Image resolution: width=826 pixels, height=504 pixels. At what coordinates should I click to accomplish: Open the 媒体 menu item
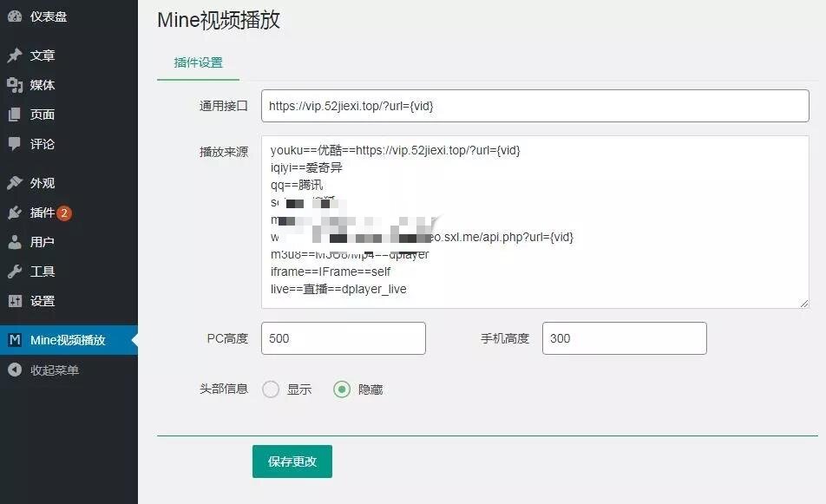point(69,85)
